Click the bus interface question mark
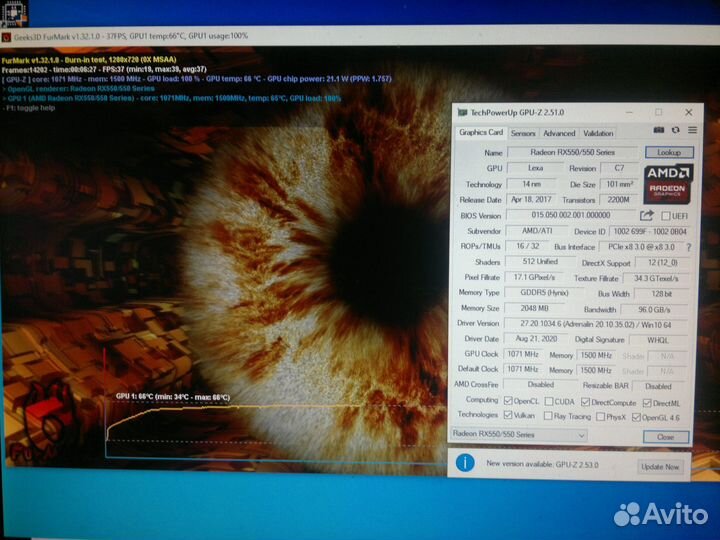Screen dimensions: 720x540 tap(688, 248)
